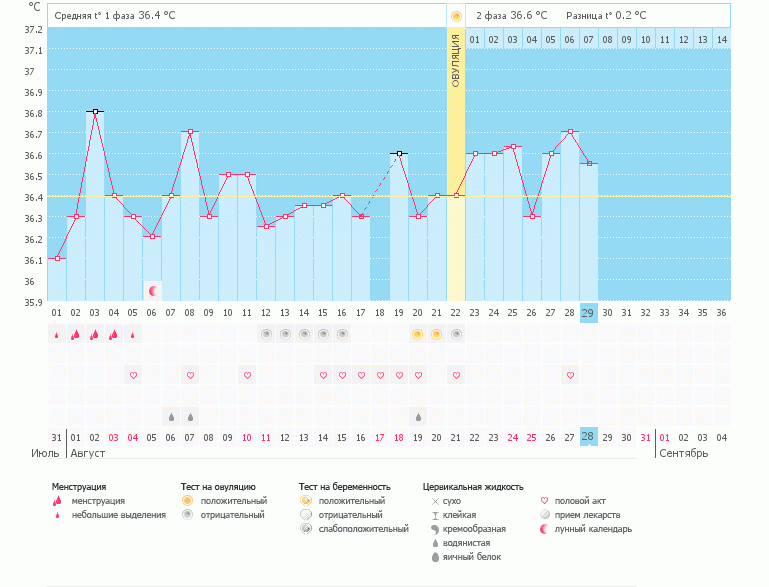Viewport: 769px width, 587px height.
Task: Click the '2 фаза 36.6 °C' header label
Action: pyautogui.click(x=511, y=16)
